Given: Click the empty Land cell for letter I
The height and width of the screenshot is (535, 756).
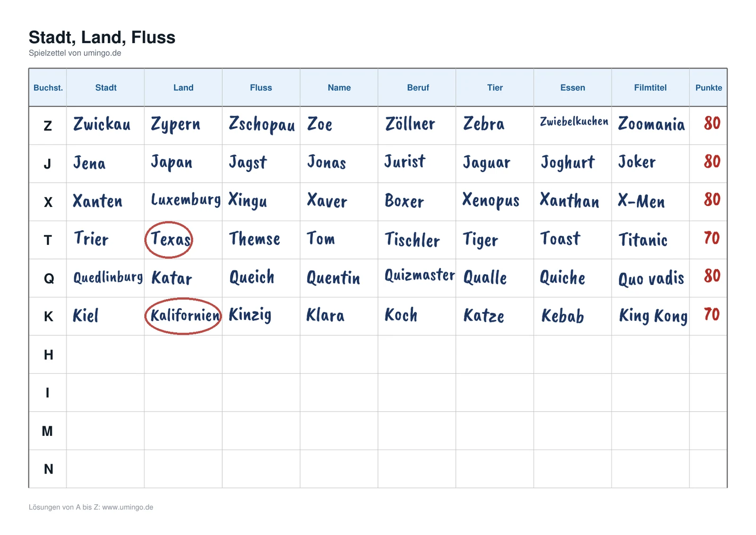Looking at the screenshot, I should 183,393.
